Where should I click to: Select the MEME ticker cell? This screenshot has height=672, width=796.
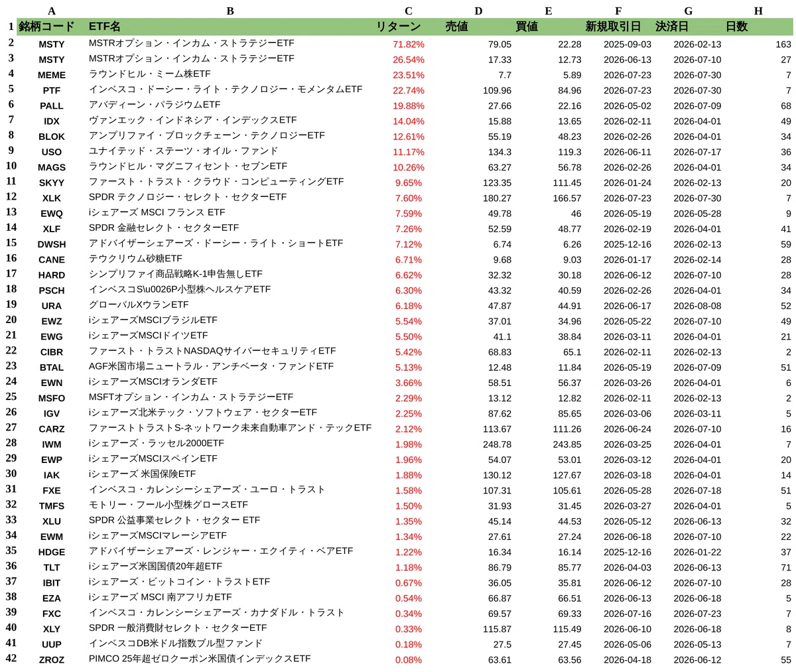point(52,75)
